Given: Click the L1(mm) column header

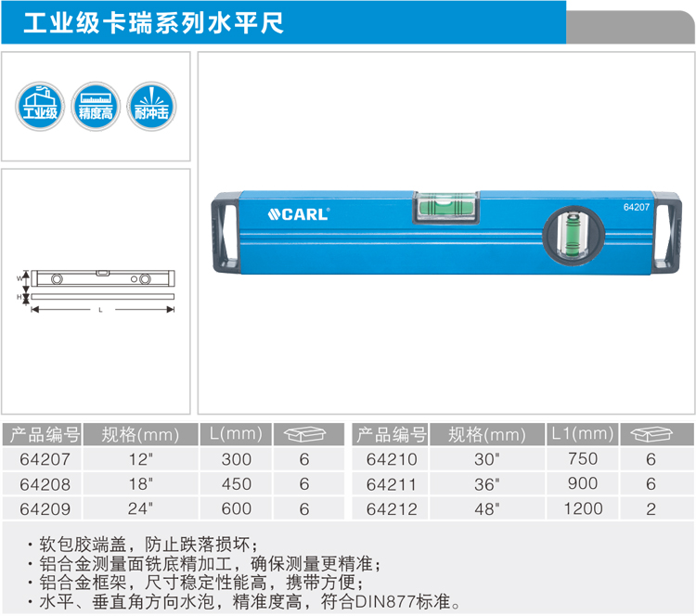Looking at the screenshot, I should click(x=583, y=434).
